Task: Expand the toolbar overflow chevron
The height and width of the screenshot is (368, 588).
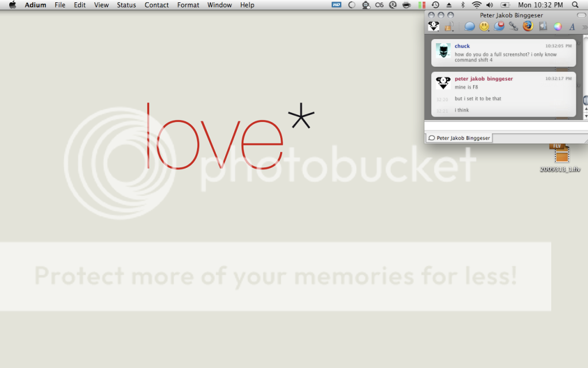Action: pos(585,26)
